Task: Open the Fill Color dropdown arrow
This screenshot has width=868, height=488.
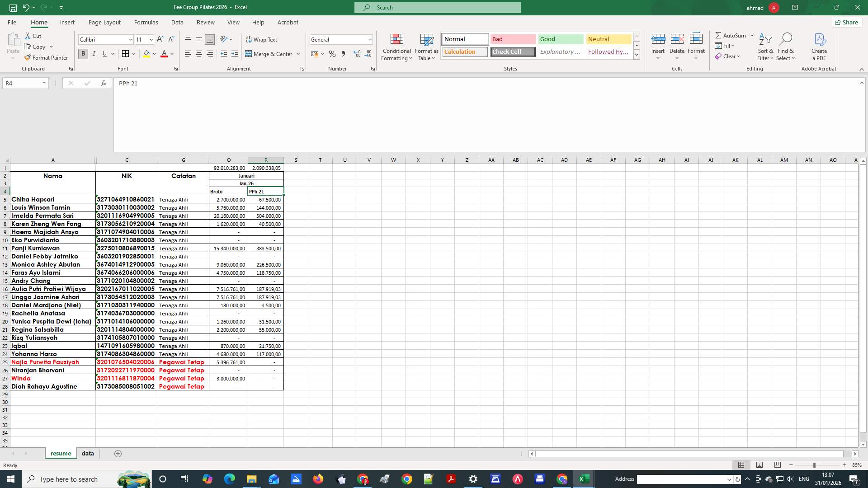Action: coord(154,54)
